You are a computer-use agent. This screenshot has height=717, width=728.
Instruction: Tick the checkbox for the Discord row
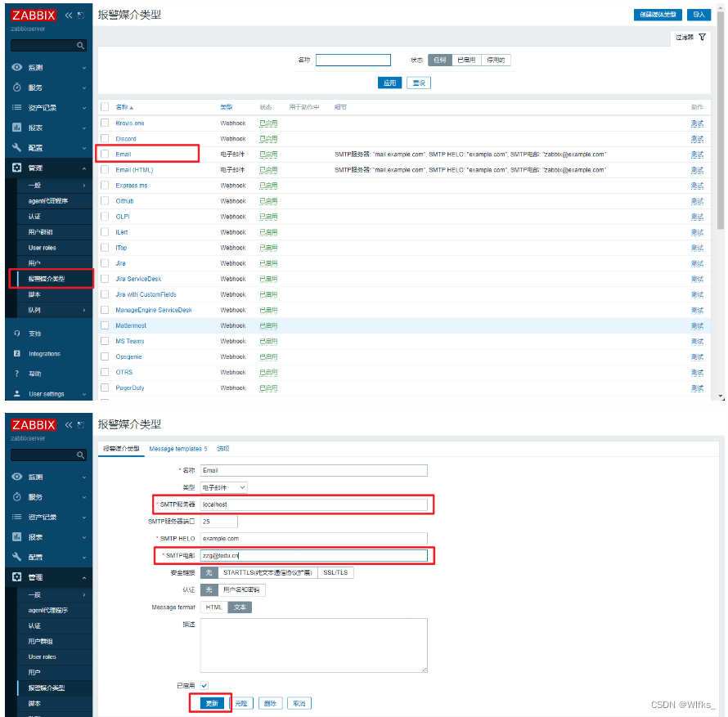pyautogui.click(x=105, y=138)
